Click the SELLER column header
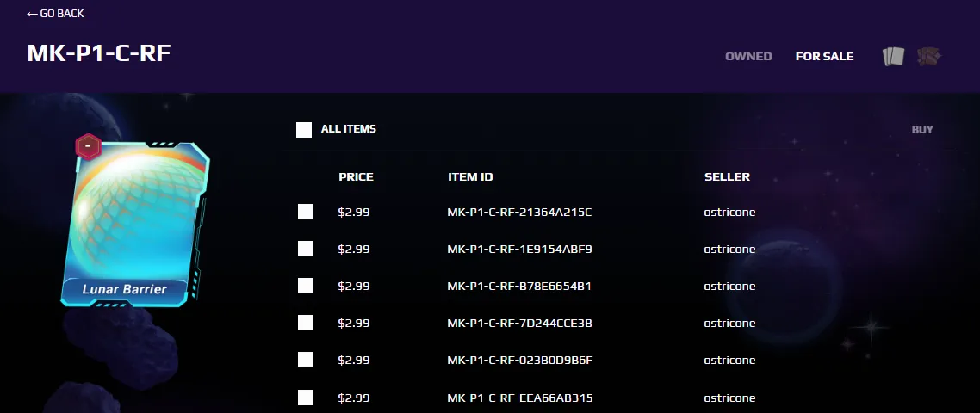 (727, 177)
